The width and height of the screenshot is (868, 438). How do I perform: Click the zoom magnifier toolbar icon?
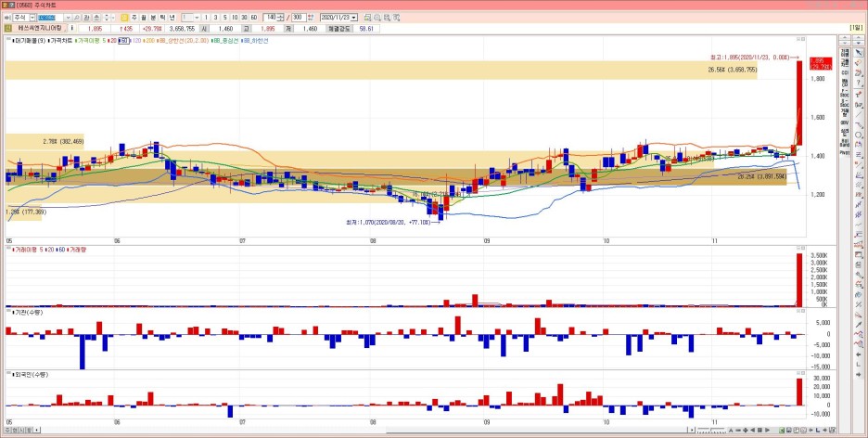click(x=377, y=18)
